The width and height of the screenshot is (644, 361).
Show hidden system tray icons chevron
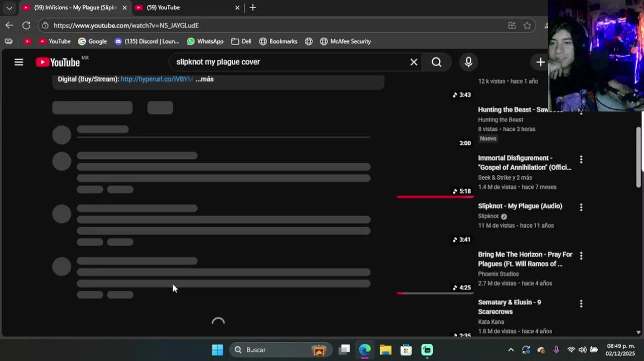click(511, 350)
